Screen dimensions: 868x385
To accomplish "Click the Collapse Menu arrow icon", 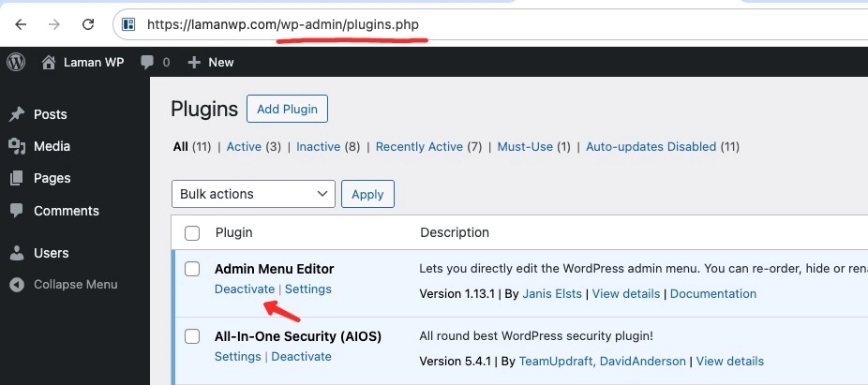I will (17, 285).
